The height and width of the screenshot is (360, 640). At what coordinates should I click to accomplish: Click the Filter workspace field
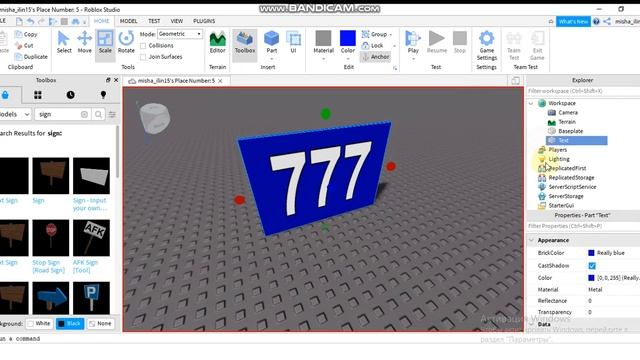pyautogui.click(x=583, y=91)
